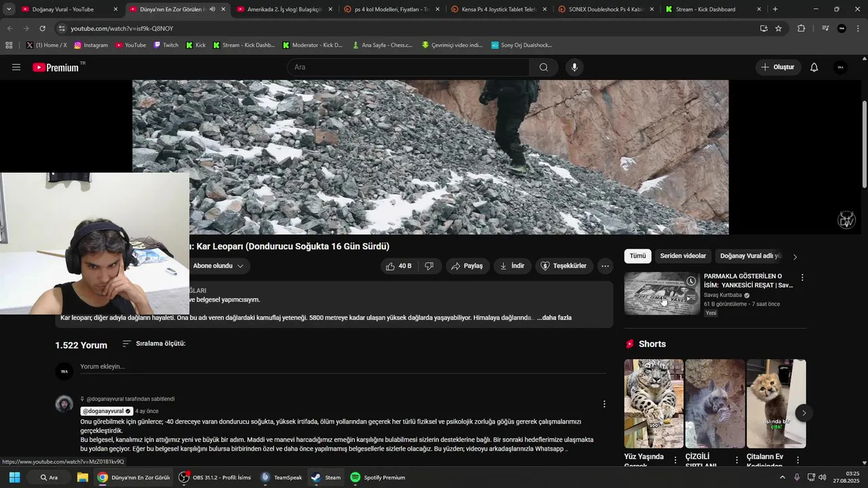868x488 pixels.
Task: Open the Oluştur create menu
Action: [x=778, y=67]
